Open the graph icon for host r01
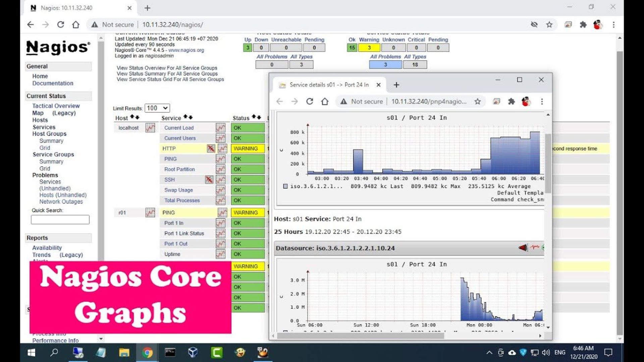This screenshot has width=644, height=362. tap(150, 213)
